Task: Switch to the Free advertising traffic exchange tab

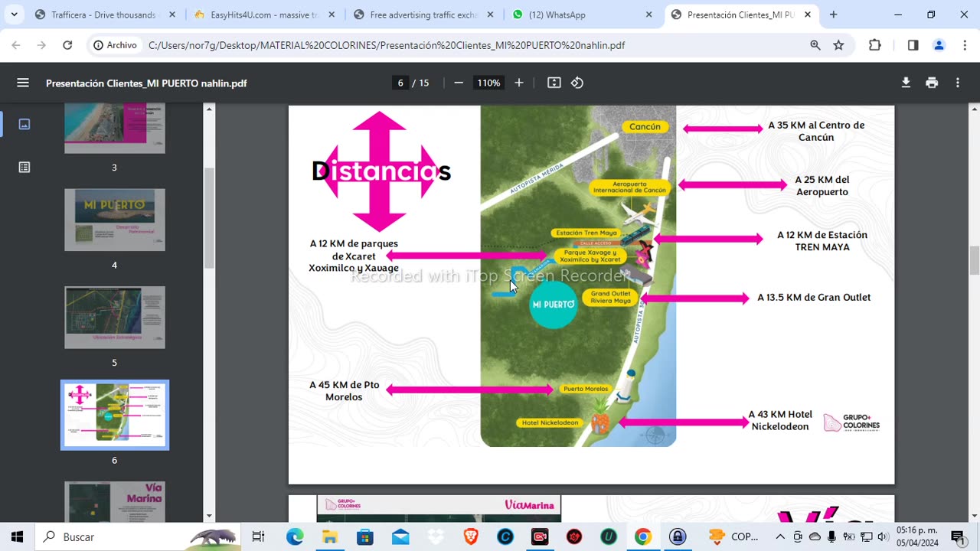Action: [x=423, y=15]
